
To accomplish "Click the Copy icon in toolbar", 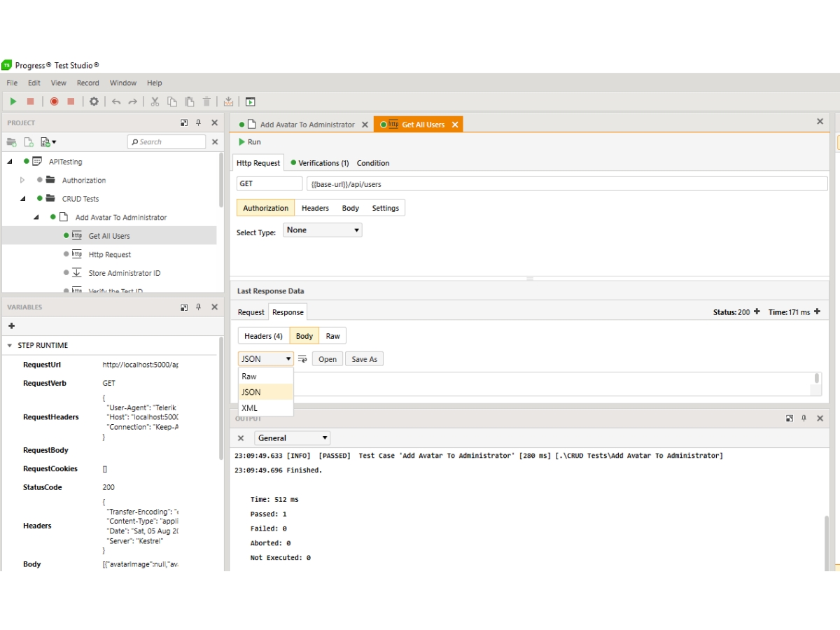I will tap(172, 101).
